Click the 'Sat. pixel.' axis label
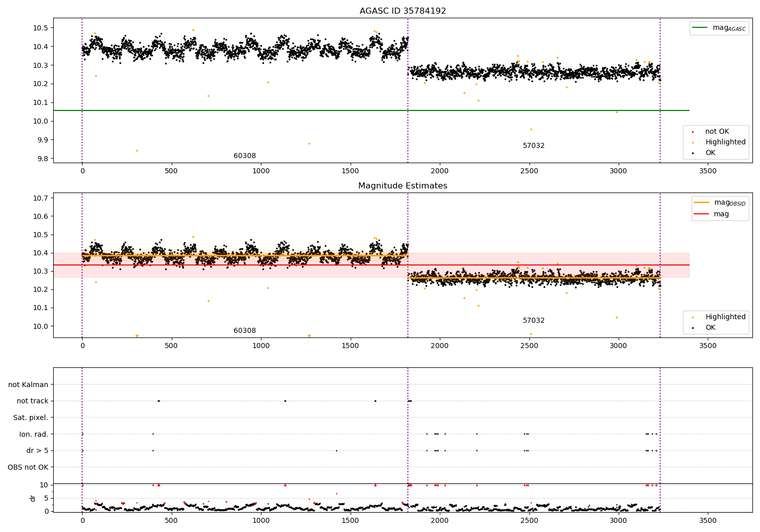This screenshot has height=532, width=760. point(31,418)
